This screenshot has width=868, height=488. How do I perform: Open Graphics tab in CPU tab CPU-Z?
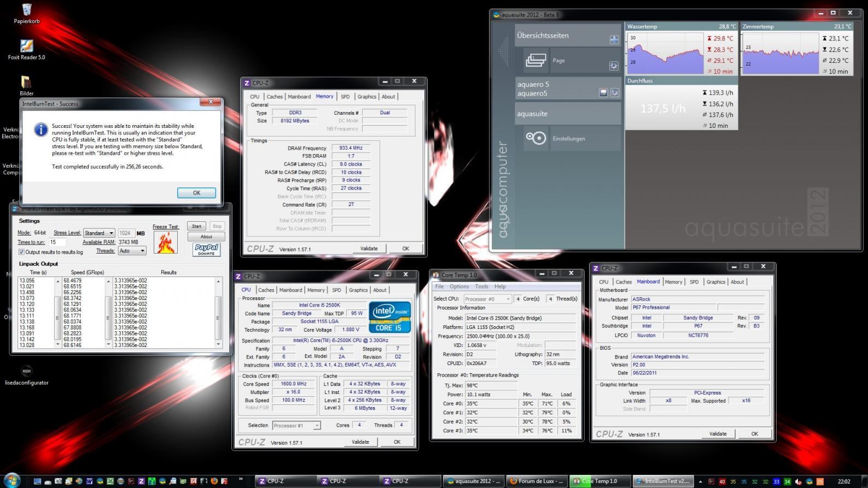(358, 290)
